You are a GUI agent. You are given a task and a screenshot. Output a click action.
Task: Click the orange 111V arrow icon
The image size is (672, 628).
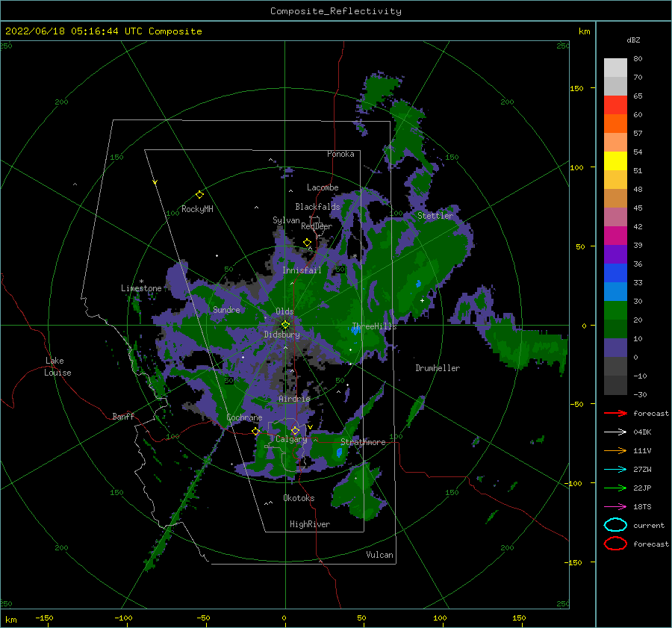pyautogui.click(x=615, y=450)
